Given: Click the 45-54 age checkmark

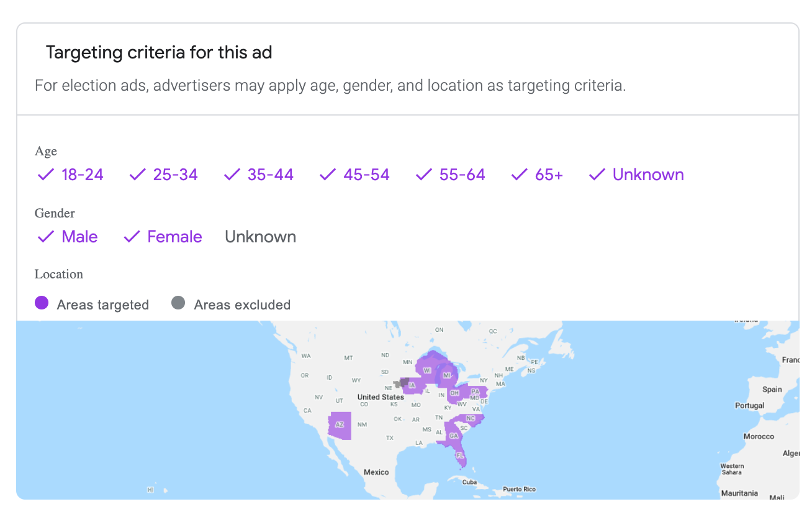Looking at the screenshot, I should [x=354, y=175].
